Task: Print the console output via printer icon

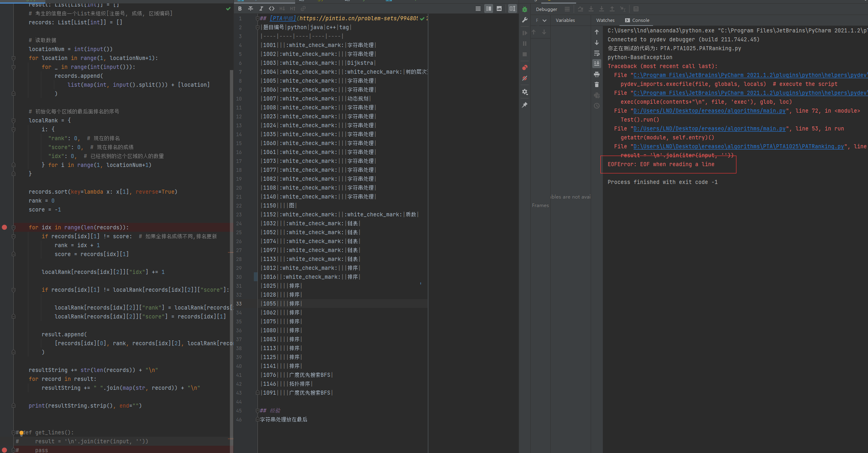Action: tap(597, 74)
